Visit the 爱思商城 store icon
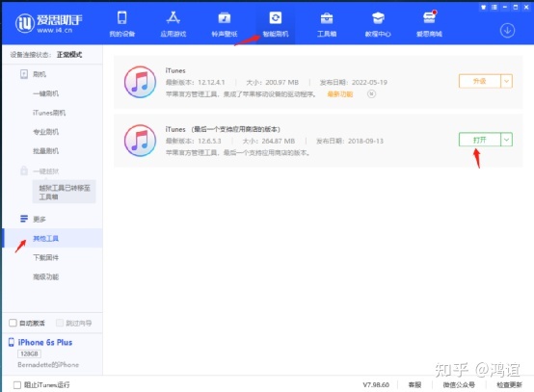Viewport: 534px width, 392px height. (x=430, y=17)
